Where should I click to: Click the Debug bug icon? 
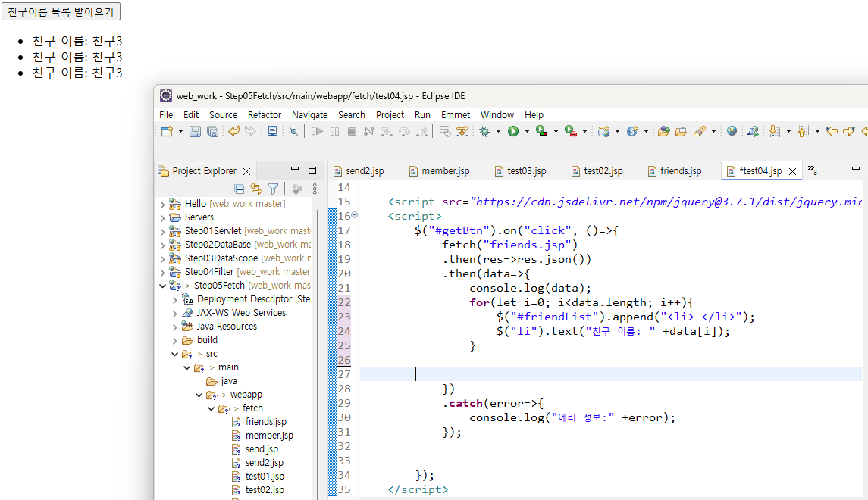(484, 131)
